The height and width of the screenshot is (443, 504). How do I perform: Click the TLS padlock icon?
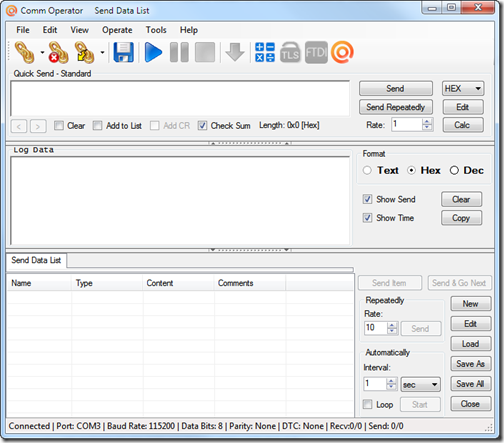pos(290,52)
